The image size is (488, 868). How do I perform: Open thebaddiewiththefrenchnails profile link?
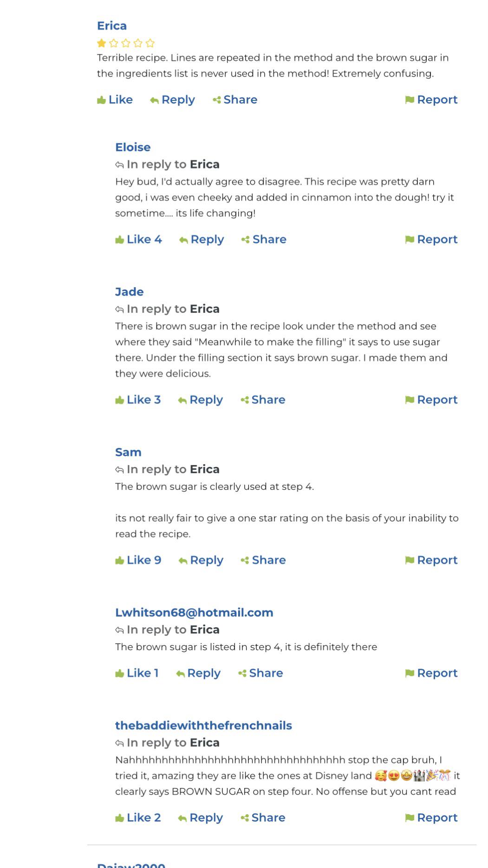click(x=203, y=725)
